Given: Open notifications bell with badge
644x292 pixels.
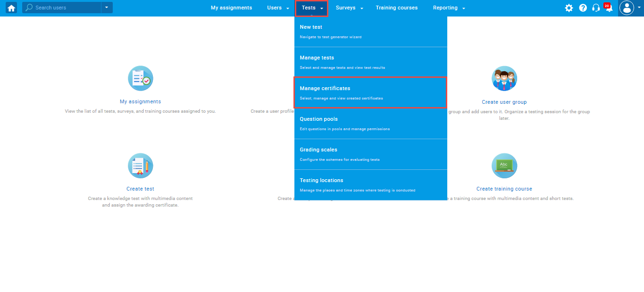Looking at the screenshot, I should [x=609, y=8].
